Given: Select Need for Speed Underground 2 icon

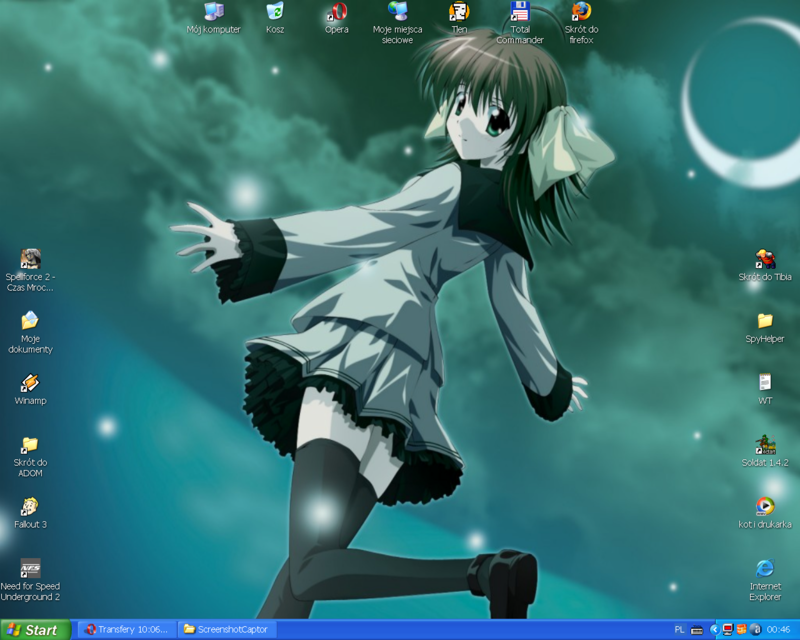Looking at the screenshot, I should (30, 580).
